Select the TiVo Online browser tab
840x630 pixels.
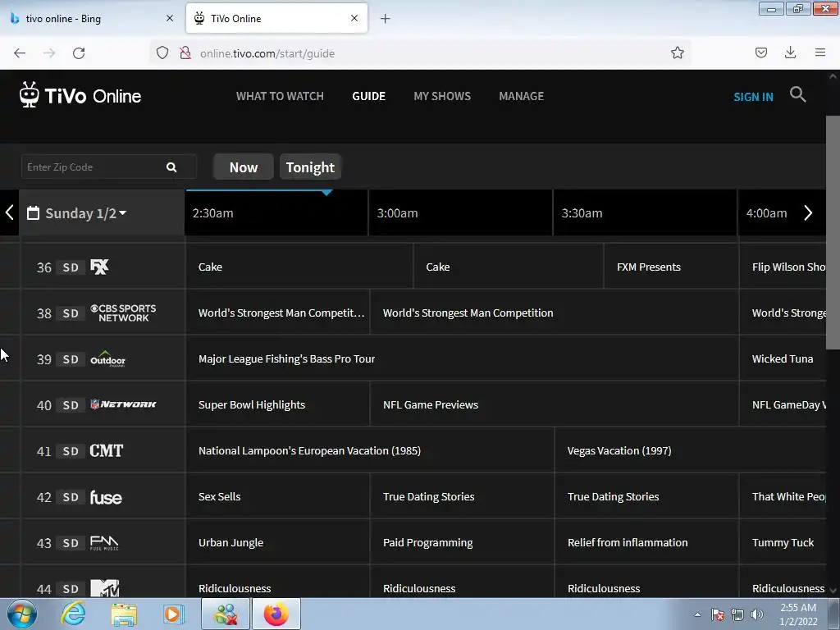click(x=276, y=18)
